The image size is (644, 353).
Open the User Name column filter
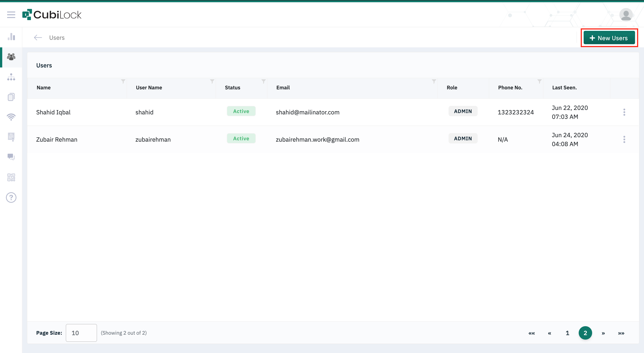pyautogui.click(x=212, y=82)
